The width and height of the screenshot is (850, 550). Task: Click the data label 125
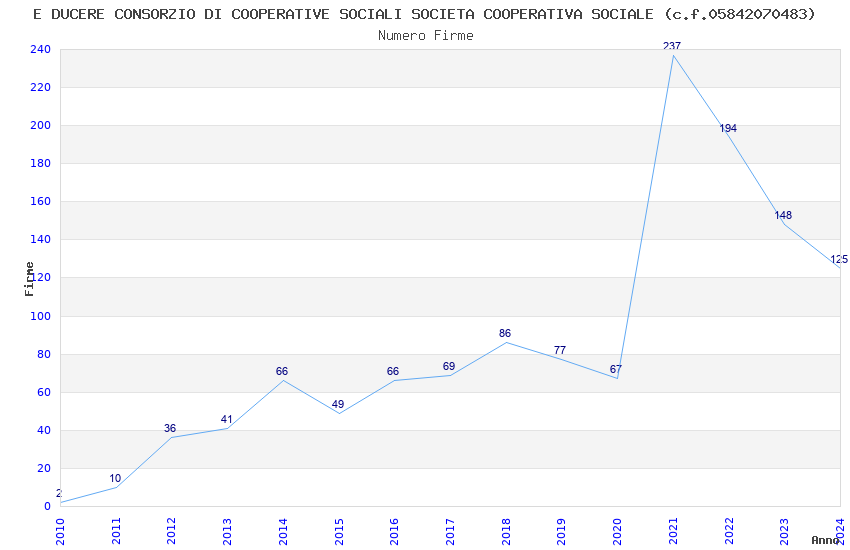[839, 259]
